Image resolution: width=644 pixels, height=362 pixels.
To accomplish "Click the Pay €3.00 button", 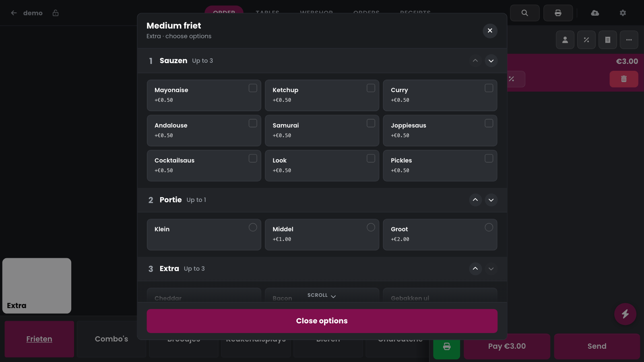I will click(x=507, y=346).
